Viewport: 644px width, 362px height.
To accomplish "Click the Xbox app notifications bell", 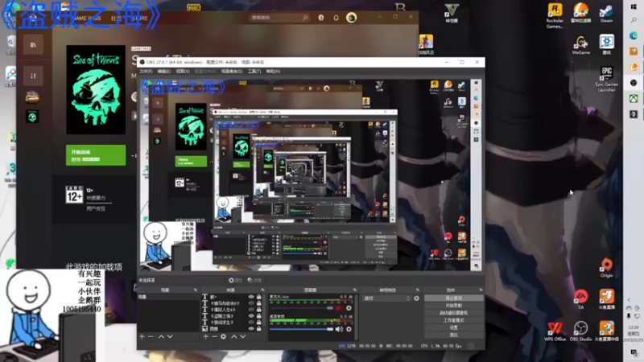I will [336, 18].
